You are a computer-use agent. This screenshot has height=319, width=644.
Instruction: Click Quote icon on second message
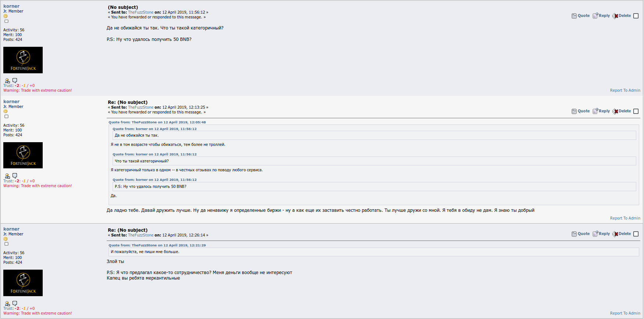pyautogui.click(x=574, y=111)
